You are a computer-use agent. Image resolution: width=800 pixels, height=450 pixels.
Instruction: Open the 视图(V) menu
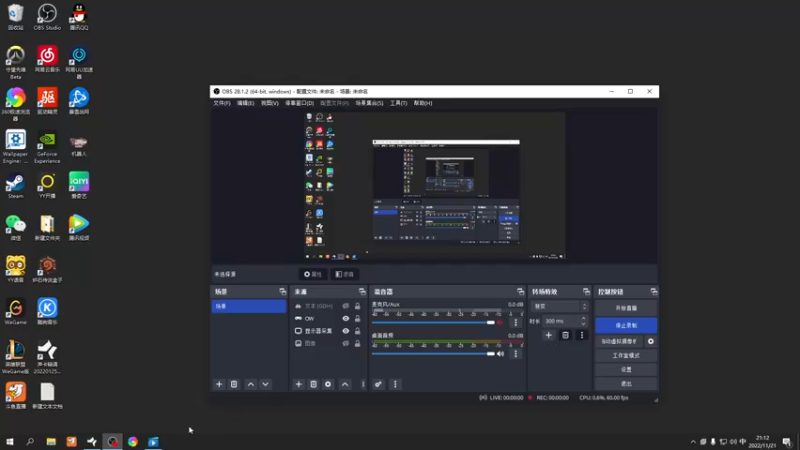coord(269,103)
